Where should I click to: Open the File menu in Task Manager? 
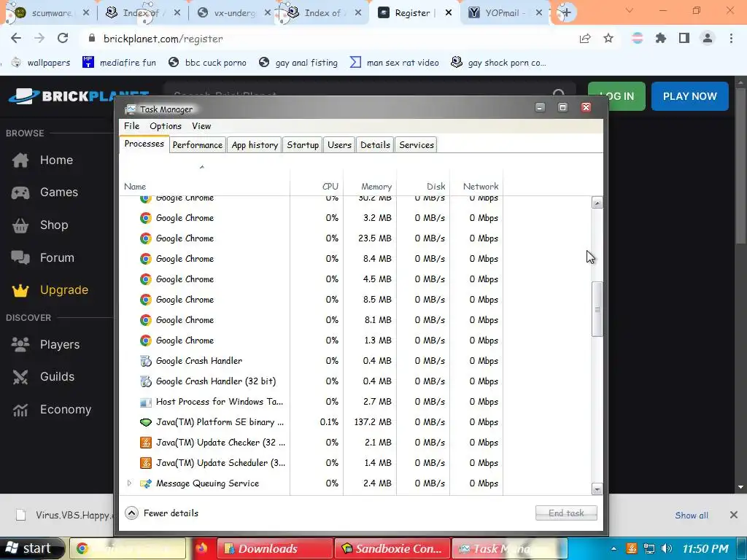pyautogui.click(x=131, y=125)
